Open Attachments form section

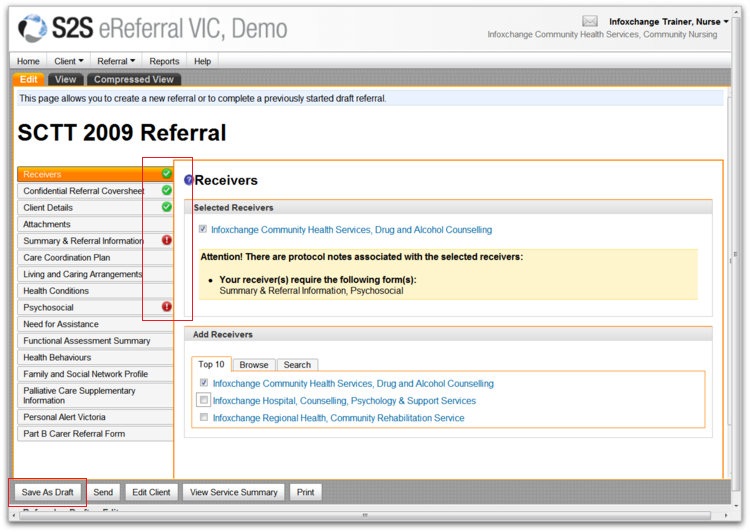[95, 224]
